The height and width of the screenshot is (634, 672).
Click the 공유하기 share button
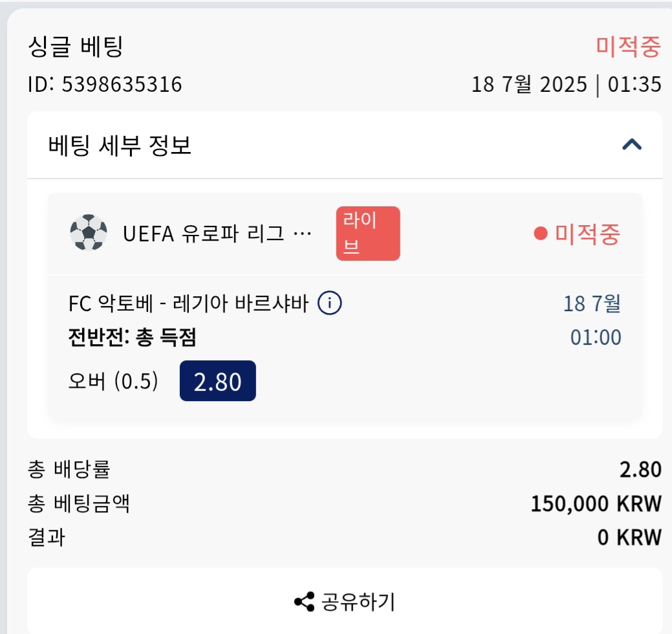click(345, 601)
